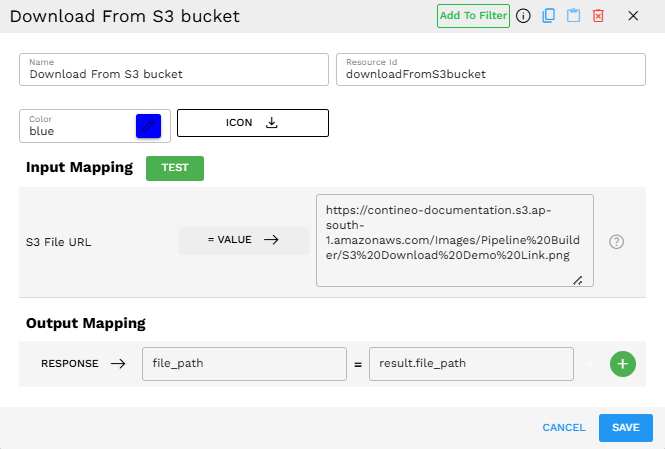Open the RESPONSE output type selector
The image size is (665, 449).
pyautogui.click(x=83, y=364)
